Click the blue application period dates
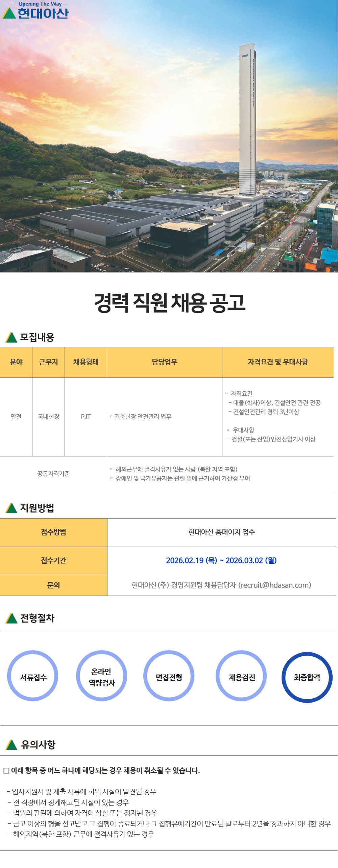Screen dimensions: 338x868 [221, 560]
